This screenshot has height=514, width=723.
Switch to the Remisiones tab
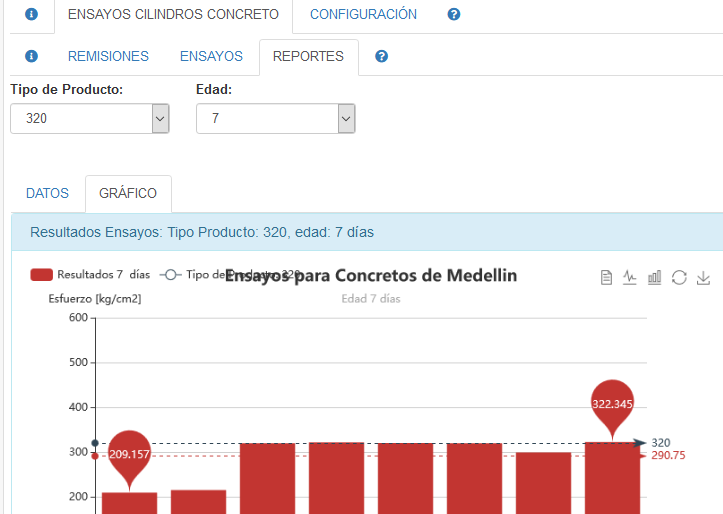(108, 57)
